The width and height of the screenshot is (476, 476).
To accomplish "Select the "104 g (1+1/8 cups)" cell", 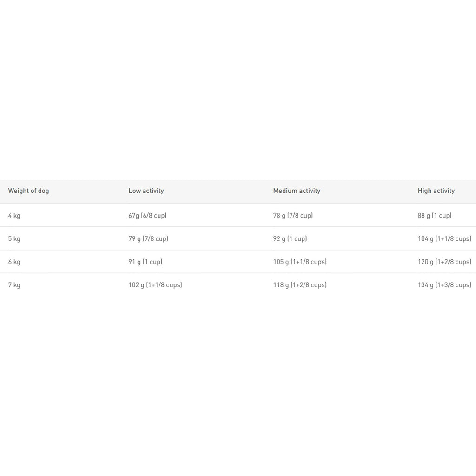I will tap(444, 239).
